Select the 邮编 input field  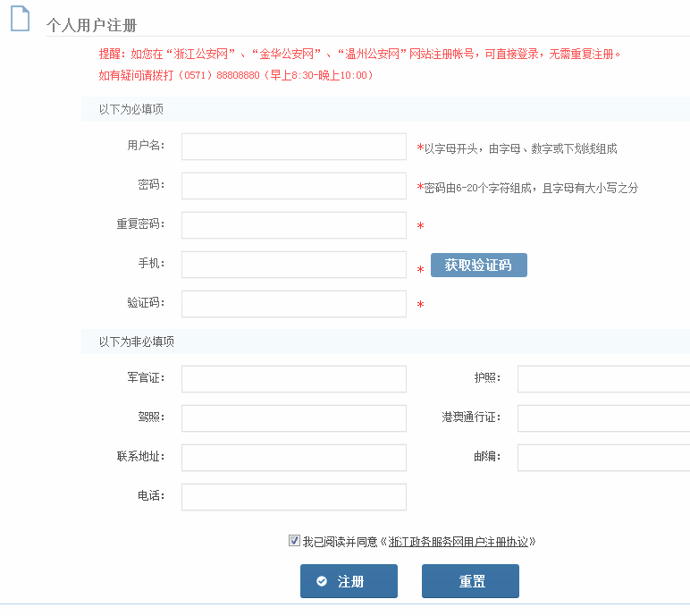603,458
